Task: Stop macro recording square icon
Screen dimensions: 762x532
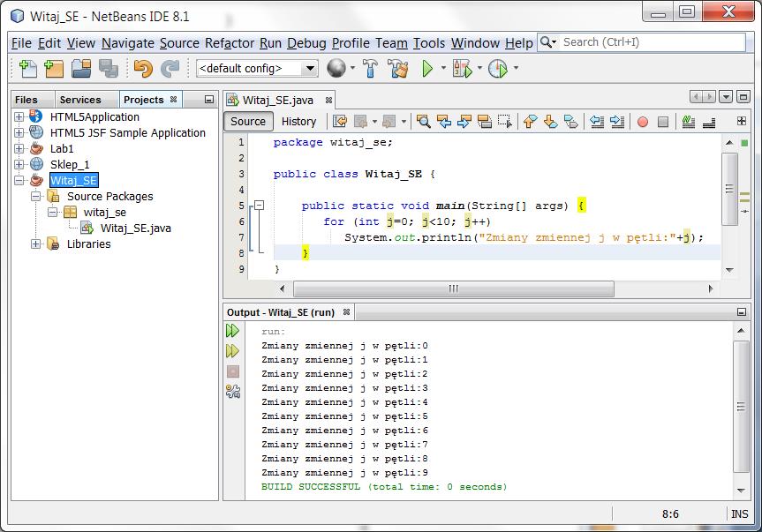Action: pos(663,122)
